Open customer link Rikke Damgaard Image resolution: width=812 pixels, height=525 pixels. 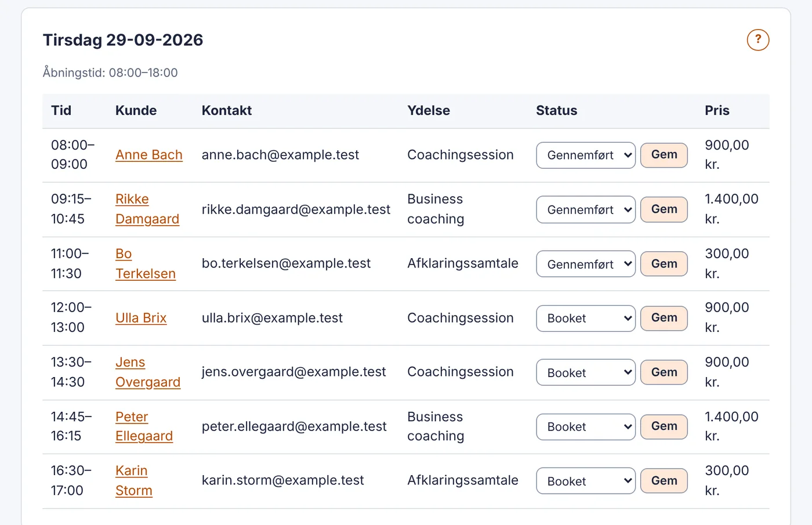coord(147,209)
